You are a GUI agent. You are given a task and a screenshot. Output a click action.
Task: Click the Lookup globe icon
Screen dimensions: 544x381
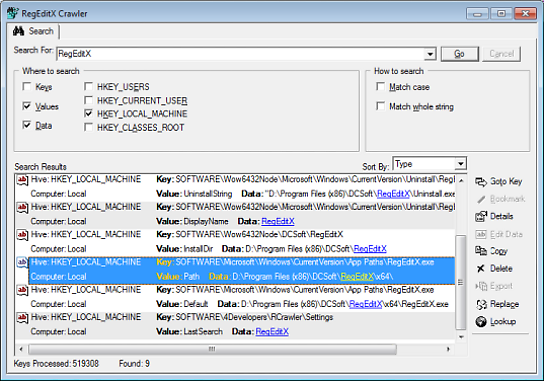point(481,322)
